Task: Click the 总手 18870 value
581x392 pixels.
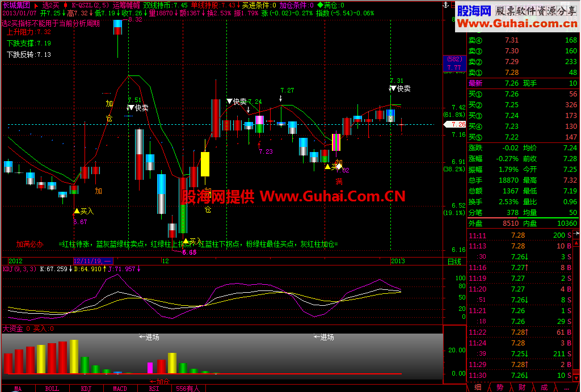Action: click(508, 180)
